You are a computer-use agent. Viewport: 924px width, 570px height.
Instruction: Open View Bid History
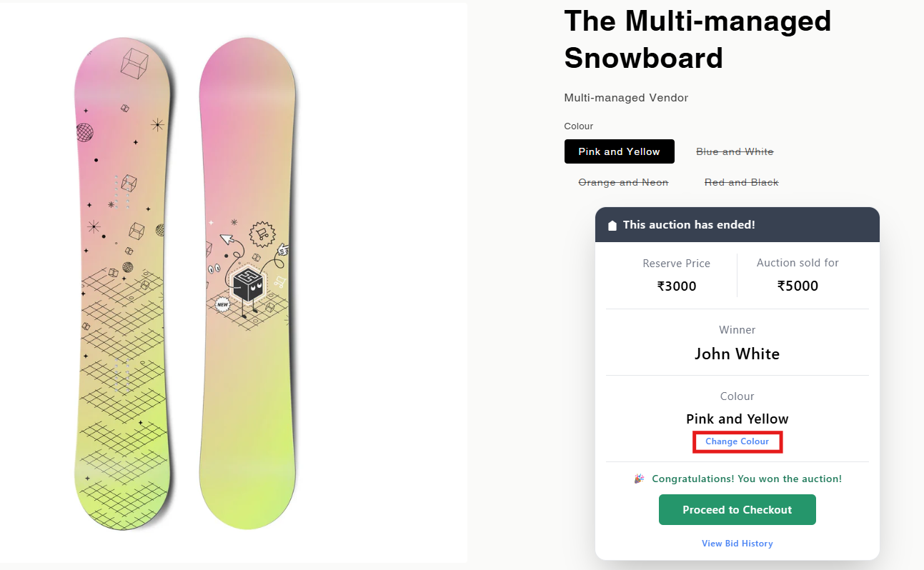[737, 544]
